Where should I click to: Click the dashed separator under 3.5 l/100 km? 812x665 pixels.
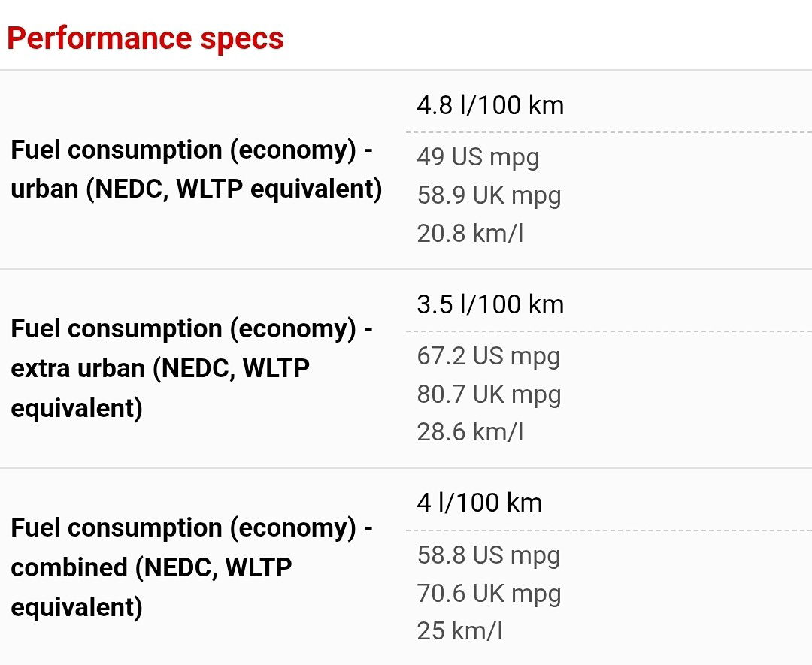click(x=609, y=331)
